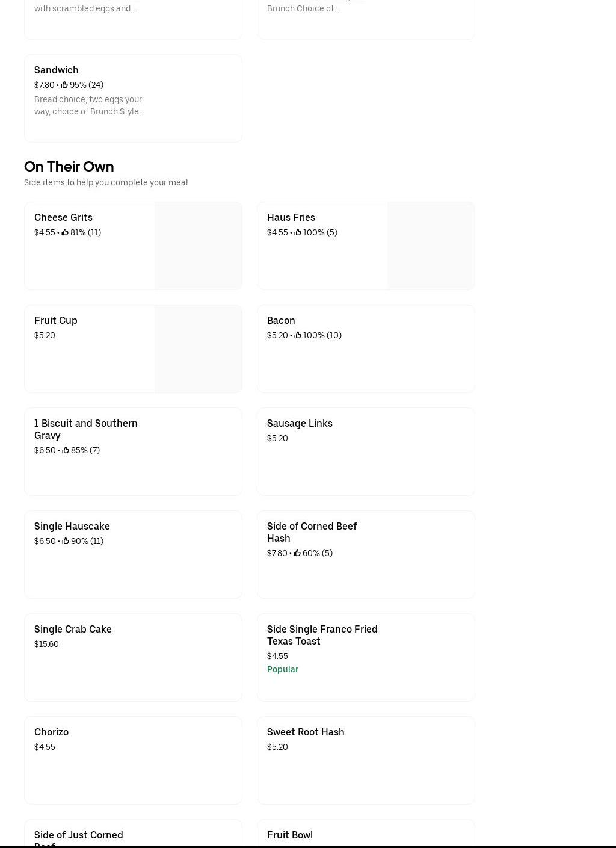This screenshot has width=616, height=848.
Task: Click the Popular tag on Texas Toast
Action: [x=283, y=669]
